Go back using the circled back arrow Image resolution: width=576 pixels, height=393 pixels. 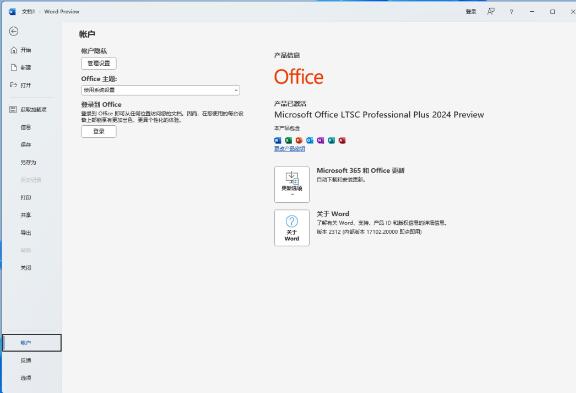pos(14,32)
